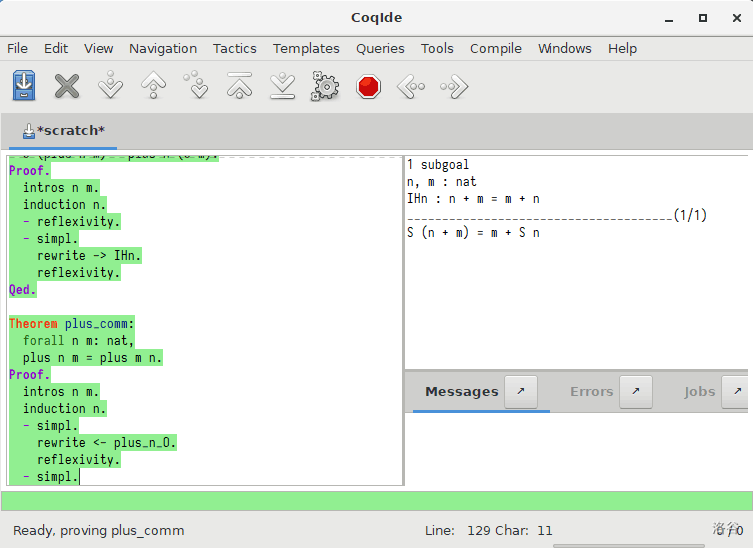Go back to start of proof

point(239,87)
